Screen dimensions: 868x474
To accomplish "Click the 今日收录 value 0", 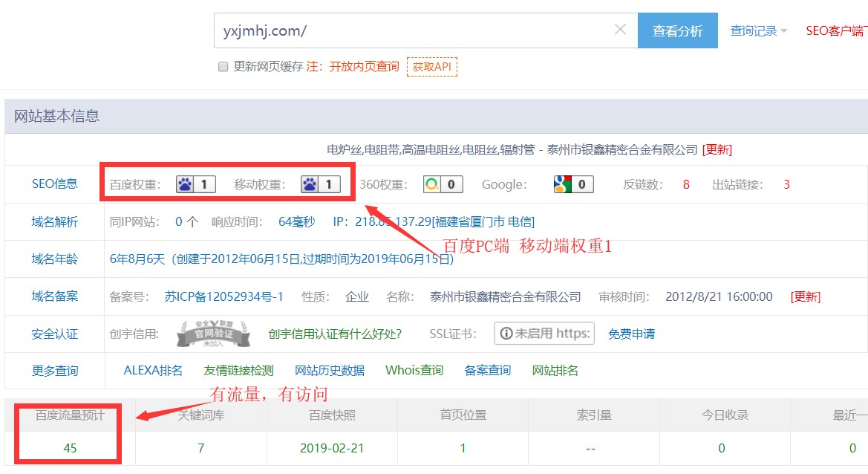I will (721, 448).
